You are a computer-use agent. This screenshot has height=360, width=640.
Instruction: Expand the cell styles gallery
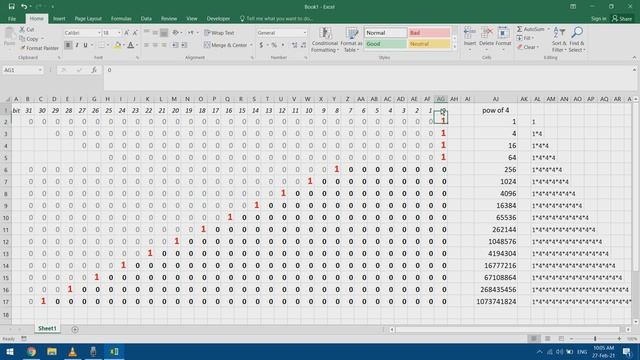455,47
